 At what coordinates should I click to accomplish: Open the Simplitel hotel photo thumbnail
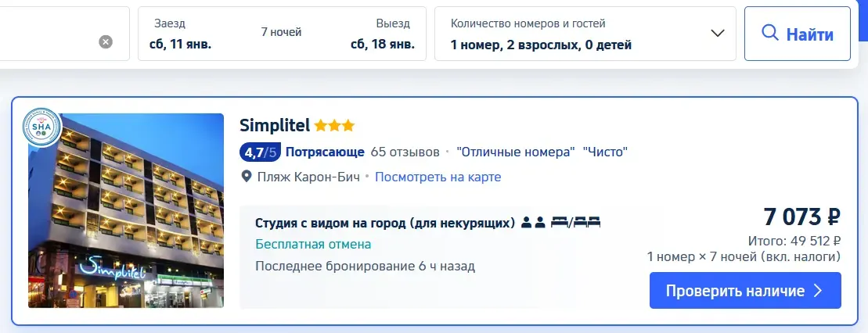pos(126,210)
